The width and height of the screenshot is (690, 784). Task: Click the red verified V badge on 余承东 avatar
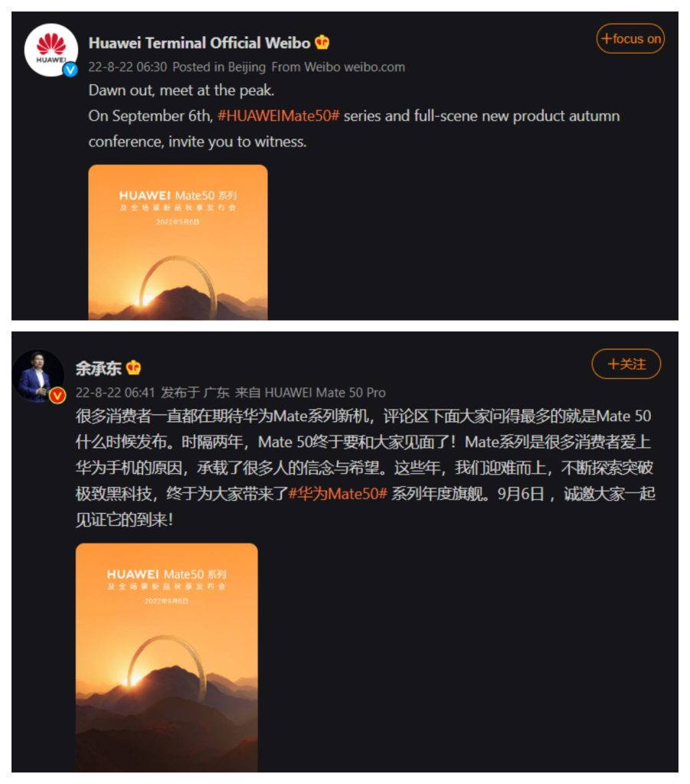[x=57, y=396]
